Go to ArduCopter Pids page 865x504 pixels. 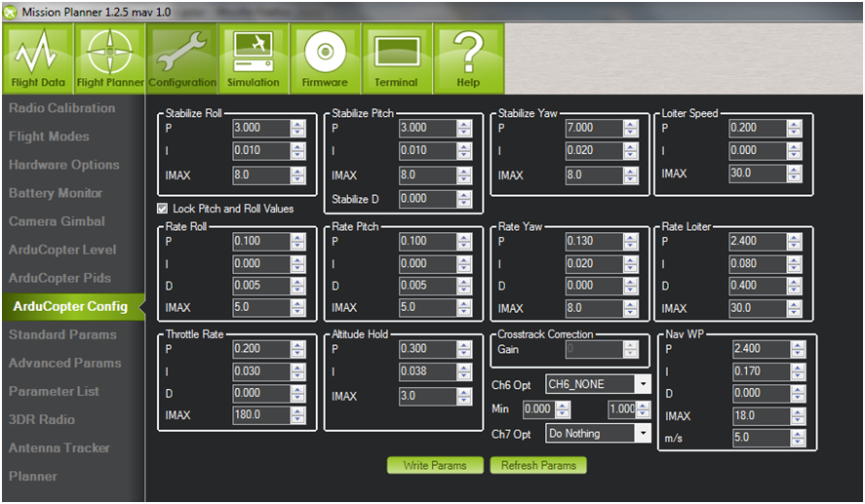point(59,278)
